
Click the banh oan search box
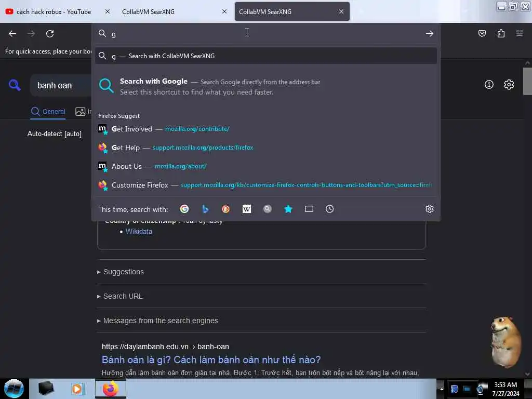[x=61, y=86]
